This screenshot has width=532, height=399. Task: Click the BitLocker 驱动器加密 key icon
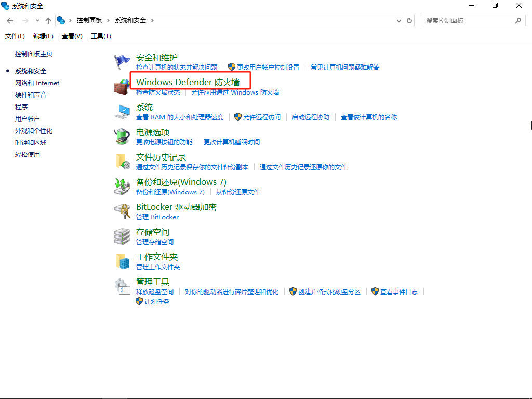click(122, 210)
